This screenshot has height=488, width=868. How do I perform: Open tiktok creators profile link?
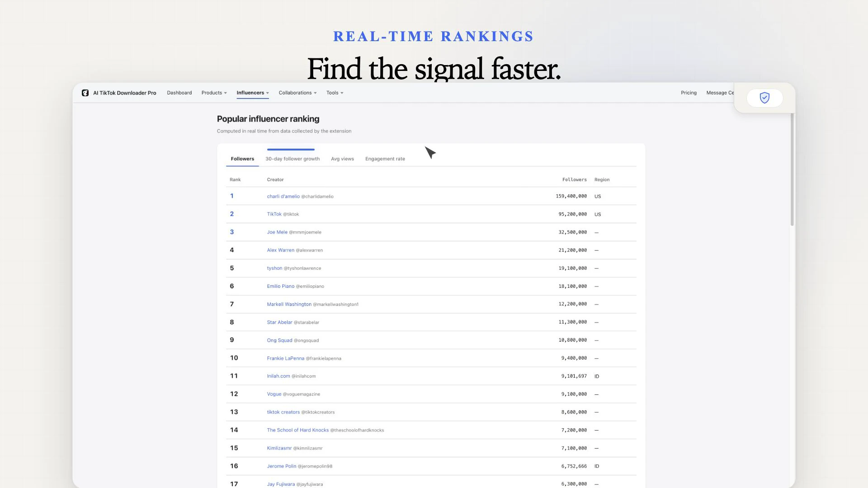click(x=283, y=413)
